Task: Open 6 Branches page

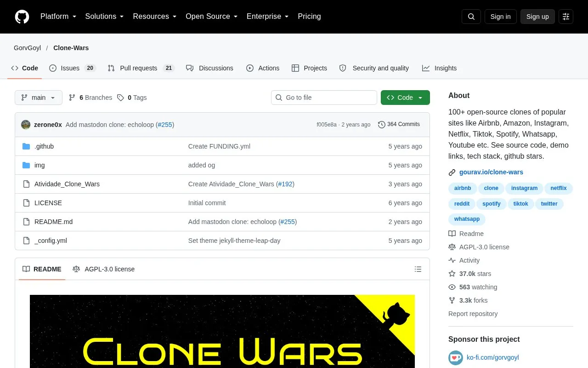Action: click(90, 98)
